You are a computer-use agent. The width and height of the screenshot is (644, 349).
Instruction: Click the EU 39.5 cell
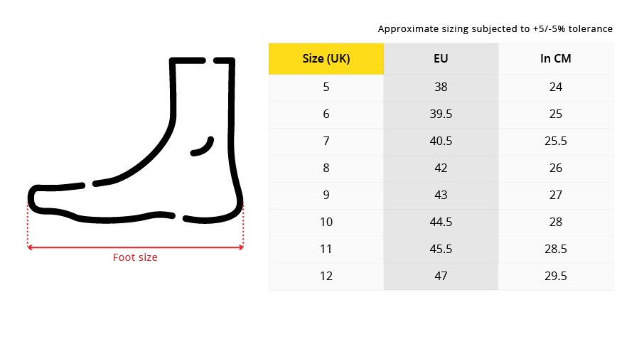tap(441, 114)
